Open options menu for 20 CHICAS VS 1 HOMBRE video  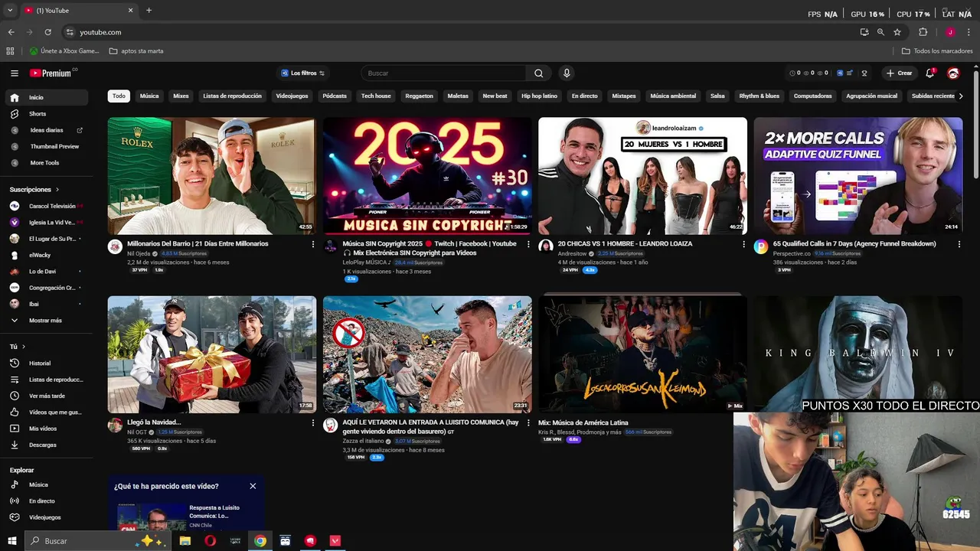pyautogui.click(x=743, y=244)
